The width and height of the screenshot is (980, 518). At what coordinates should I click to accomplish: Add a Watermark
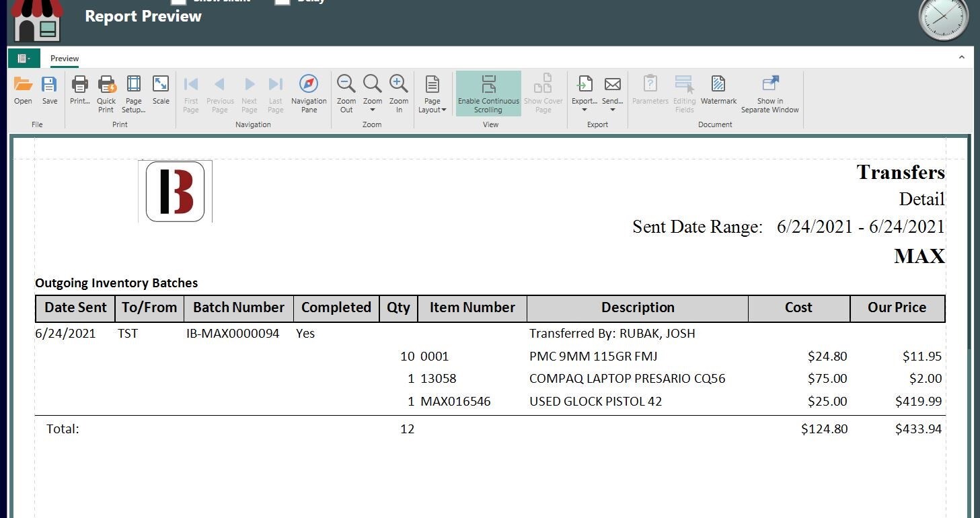718,91
